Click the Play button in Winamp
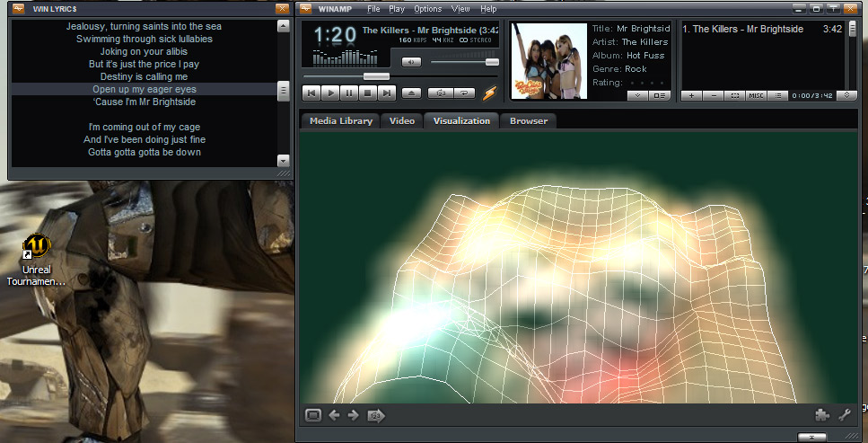Image resolution: width=868 pixels, height=443 pixels. coord(330,93)
